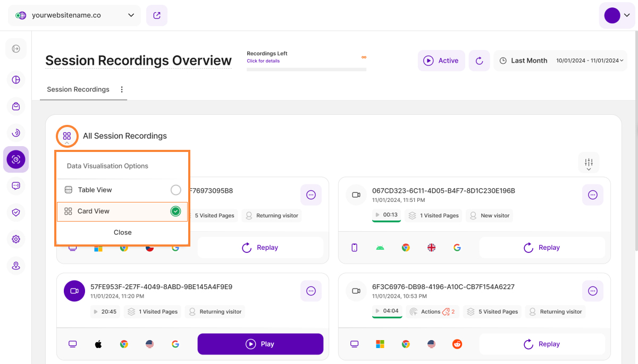
Task: Click the purple camera icon of recording 57FE953F
Action: (x=74, y=291)
